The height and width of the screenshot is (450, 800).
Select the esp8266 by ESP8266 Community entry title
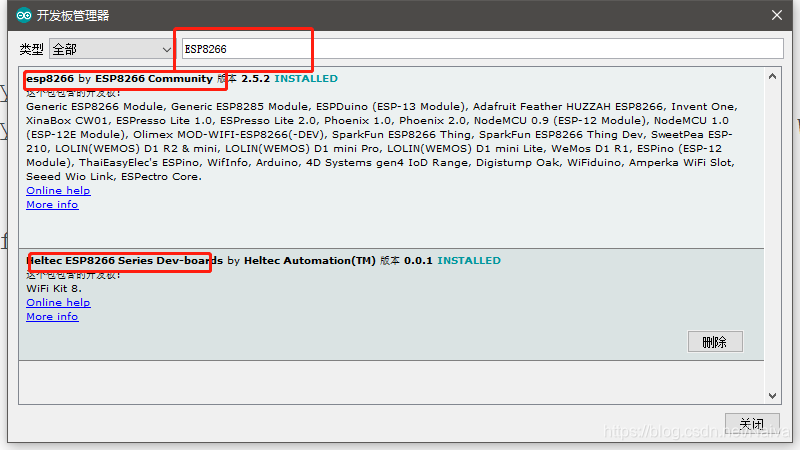[x=119, y=79]
